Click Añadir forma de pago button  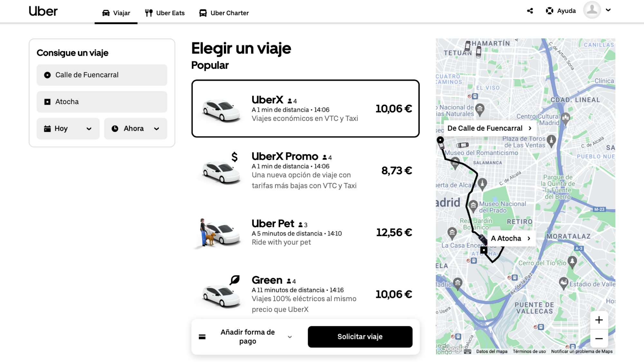(246, 337)
